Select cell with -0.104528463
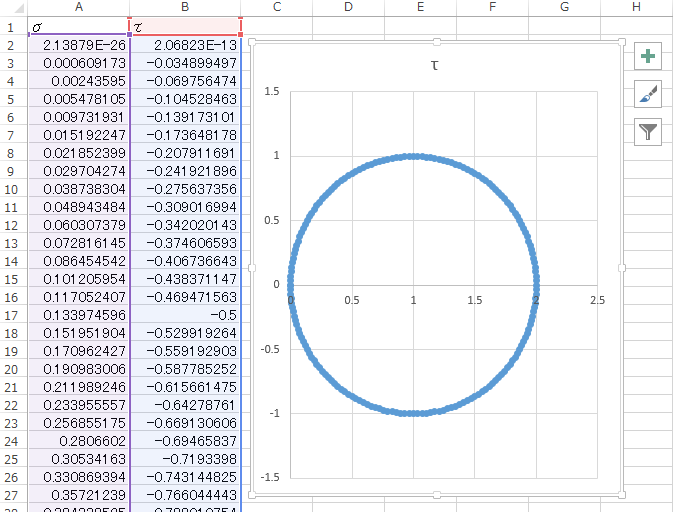This screenshot has width=673, height=512. (185, 99)
